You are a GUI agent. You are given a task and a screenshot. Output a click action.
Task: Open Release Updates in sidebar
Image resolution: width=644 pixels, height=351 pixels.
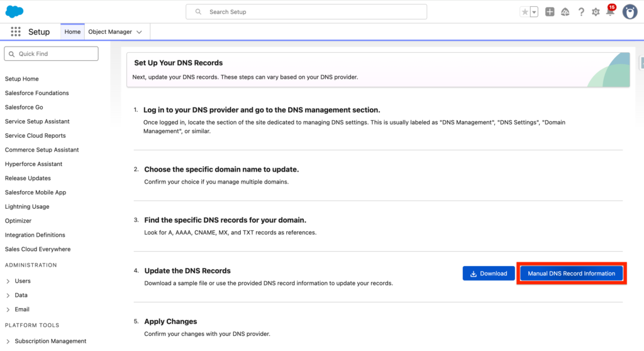tap(28, 178)
